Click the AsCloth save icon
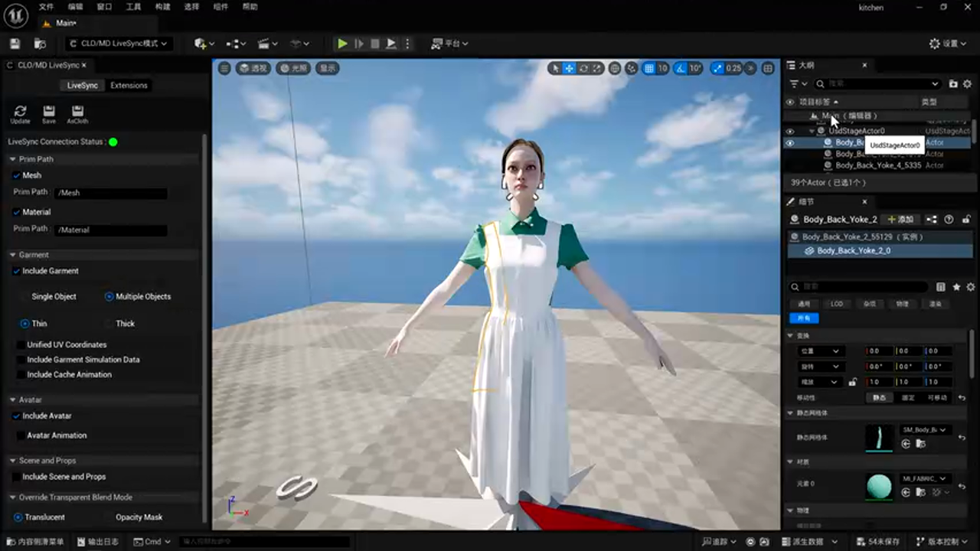 pyautogui.click(x=77, y=112)
